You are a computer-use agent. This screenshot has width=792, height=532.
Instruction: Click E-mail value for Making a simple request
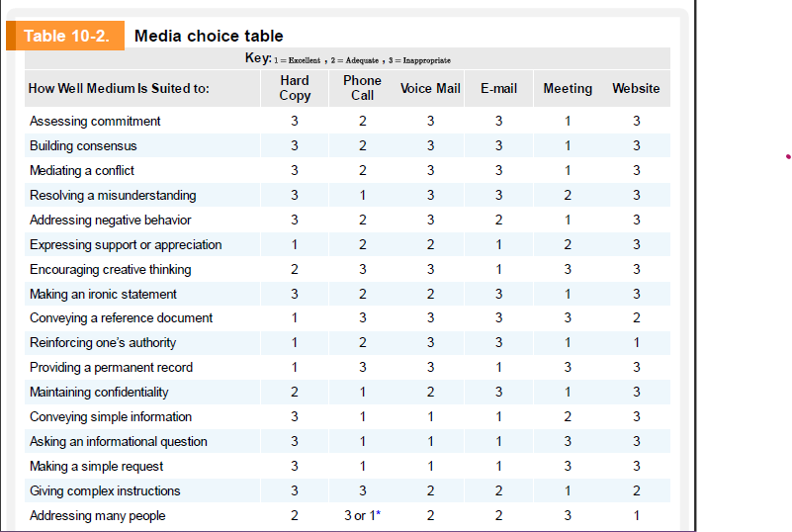[x=498, y=467]
